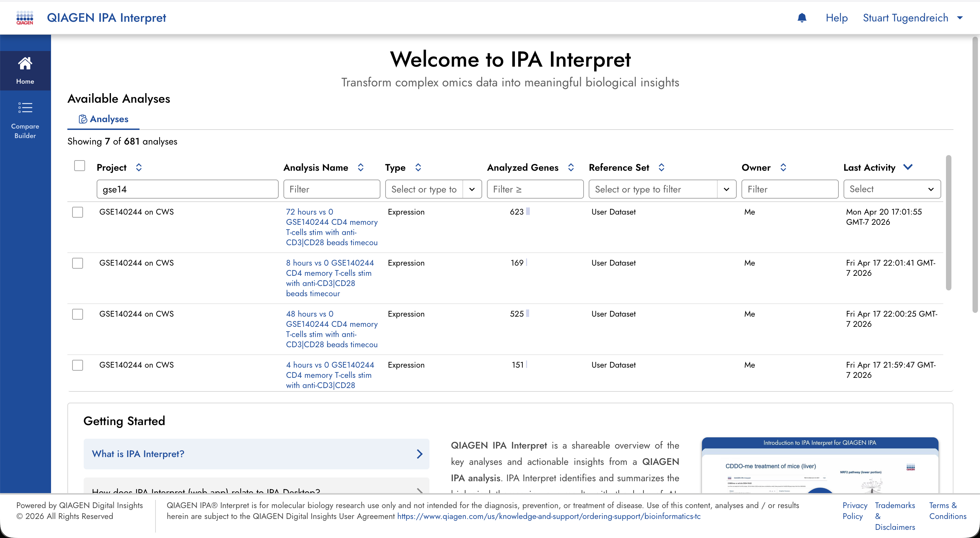Expand What is IPA Interpret? section

[x=257, y=454]
